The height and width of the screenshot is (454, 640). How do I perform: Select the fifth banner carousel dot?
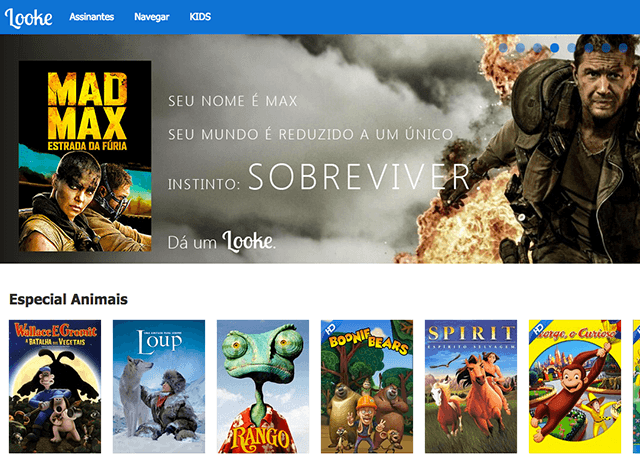tap(571, 48)
